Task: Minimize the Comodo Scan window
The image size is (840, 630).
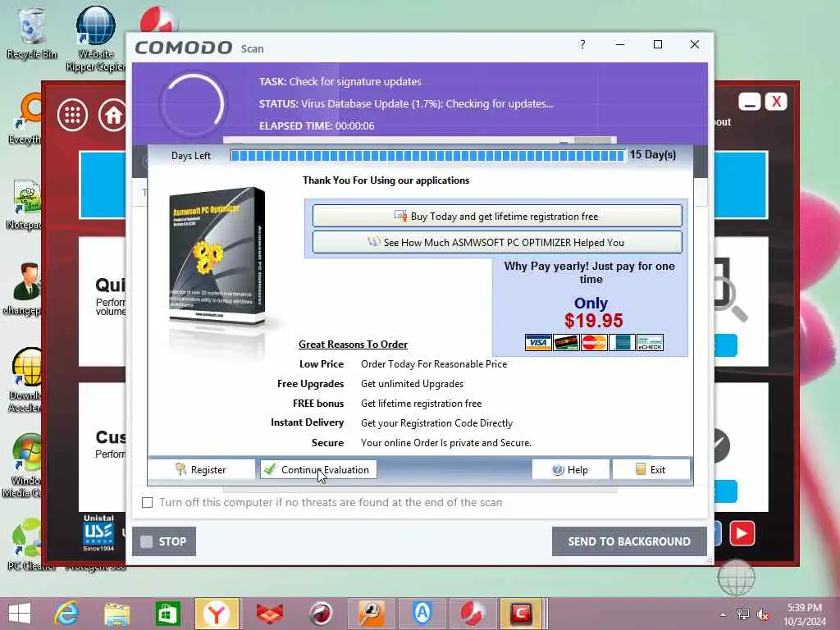Action: 620,44
